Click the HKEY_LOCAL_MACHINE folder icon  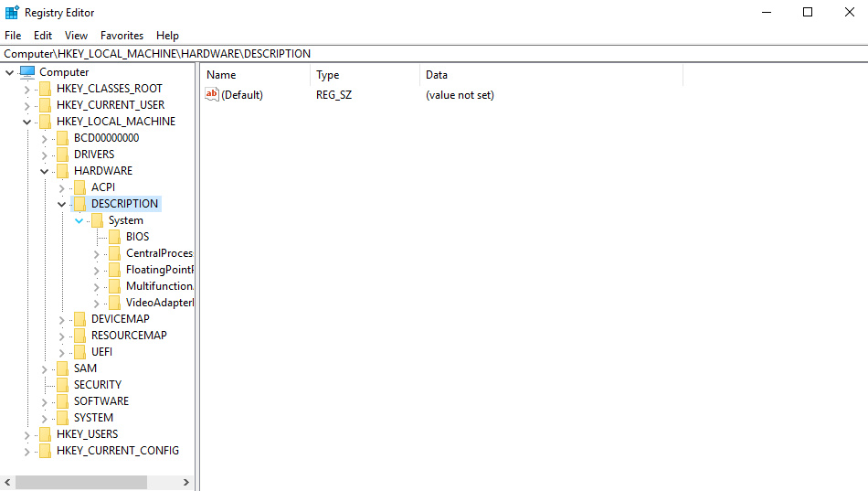[x=46, y=122]
